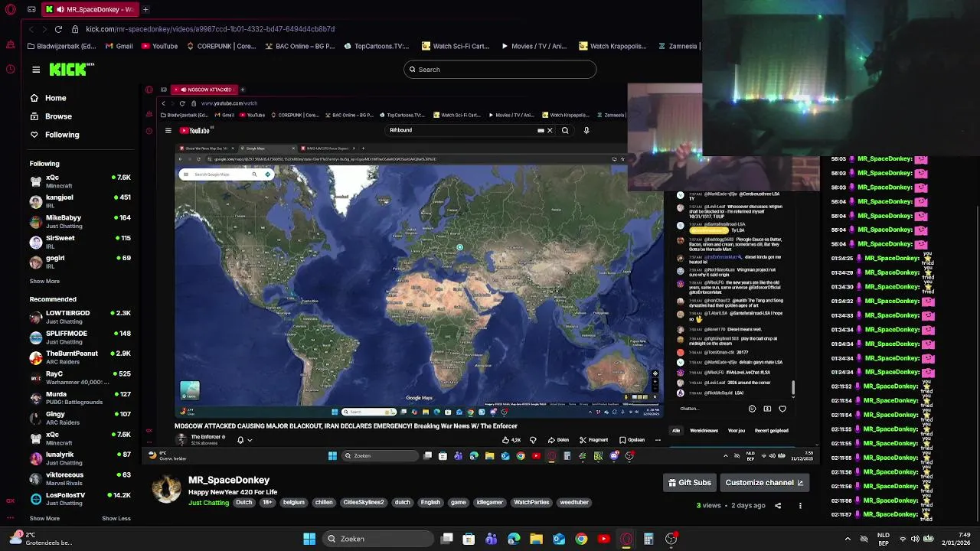Reload the Kick page

[x=58, y=29]
